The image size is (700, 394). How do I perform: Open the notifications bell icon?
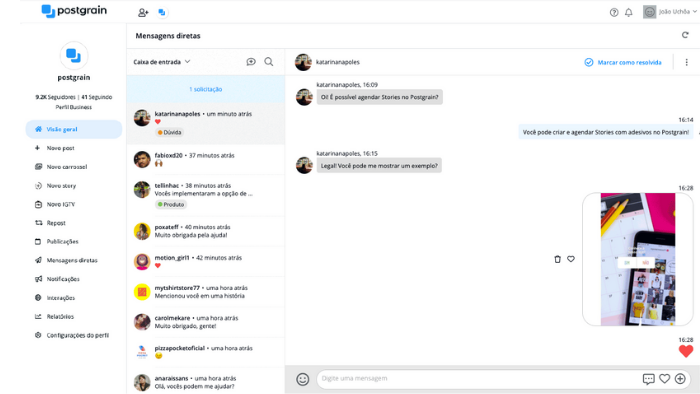pos(629,12)
